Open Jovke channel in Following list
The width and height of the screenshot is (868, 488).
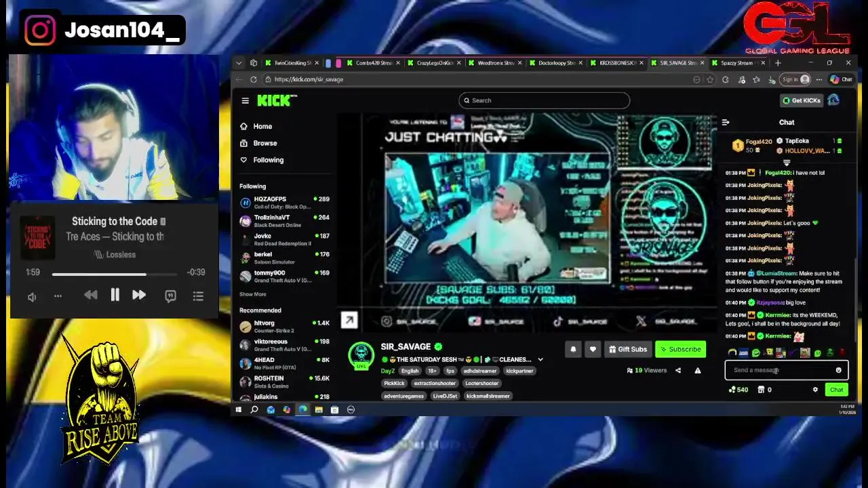[284, 239]
